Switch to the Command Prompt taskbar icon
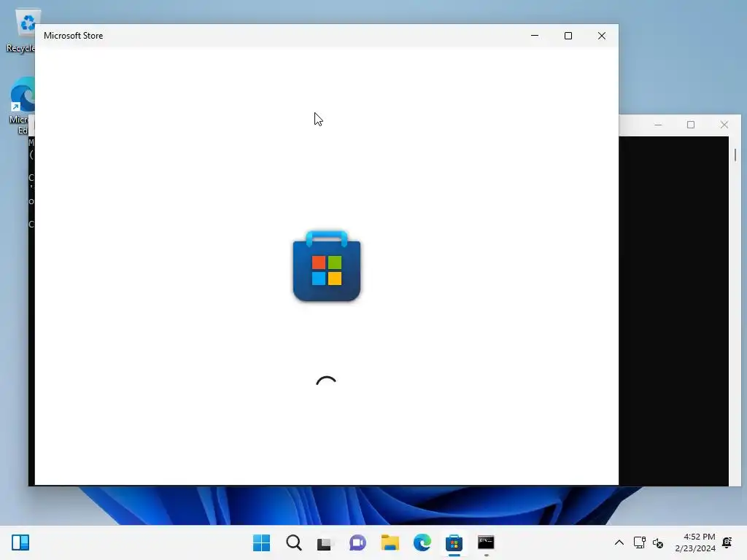Screen dimensions: 747x560 click(x=486, y=542)
